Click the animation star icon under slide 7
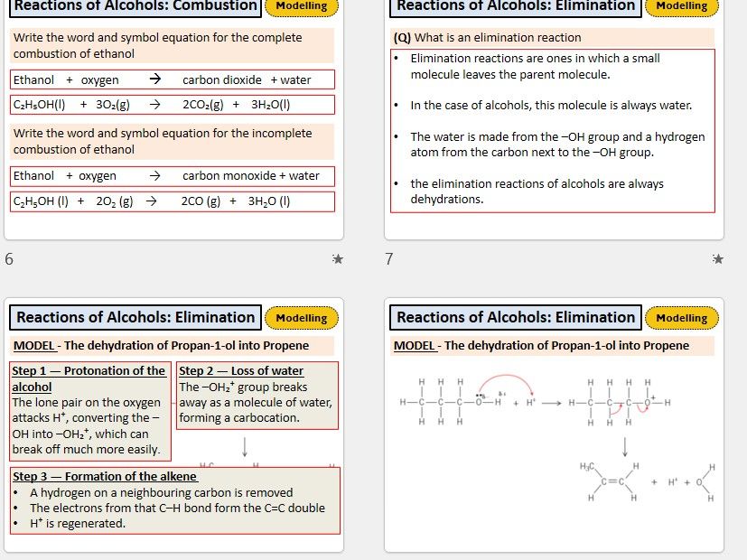The image size is (747, 560). (x=717, y=258)
